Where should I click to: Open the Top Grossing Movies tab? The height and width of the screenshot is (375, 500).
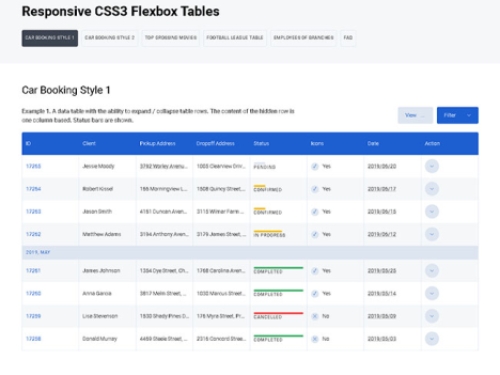point(171,38)
